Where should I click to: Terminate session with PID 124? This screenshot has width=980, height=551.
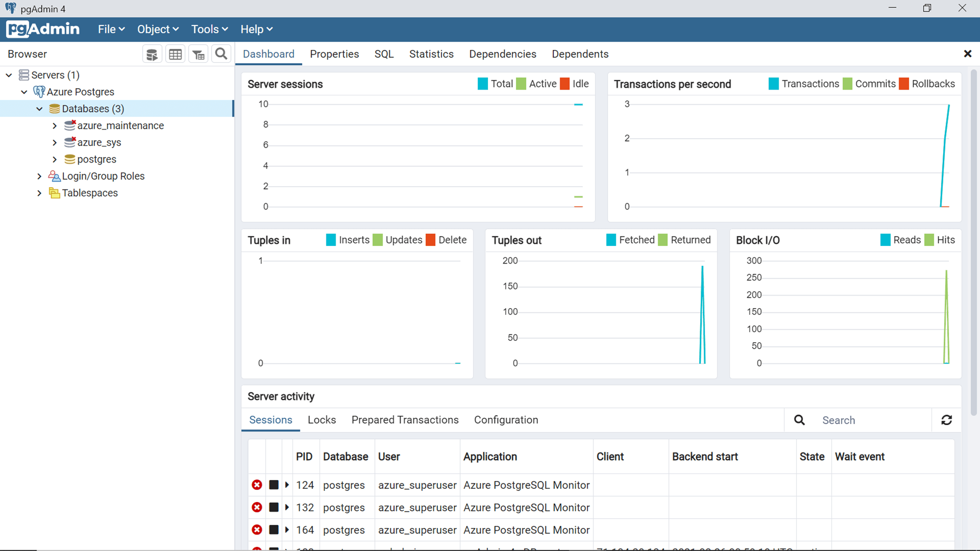tap(257, 485)
